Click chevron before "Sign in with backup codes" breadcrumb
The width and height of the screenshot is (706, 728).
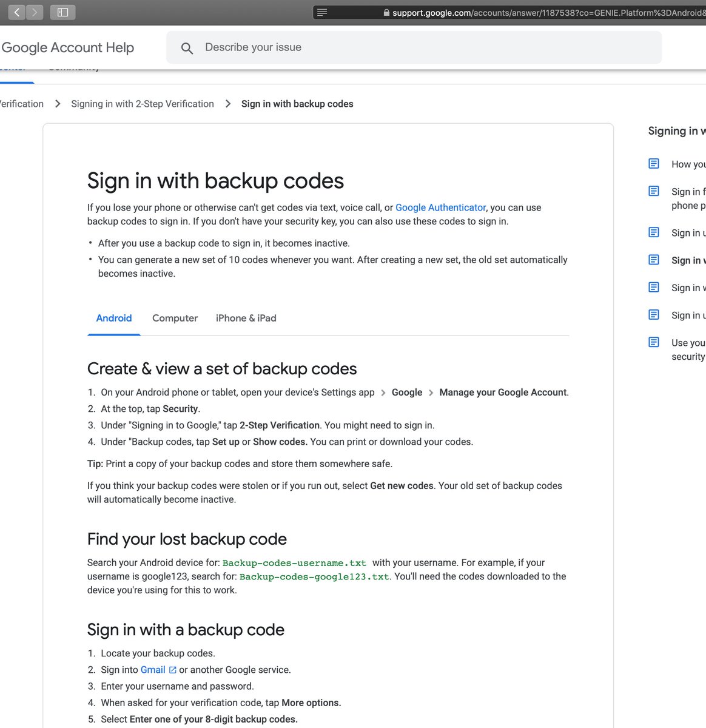228,104
